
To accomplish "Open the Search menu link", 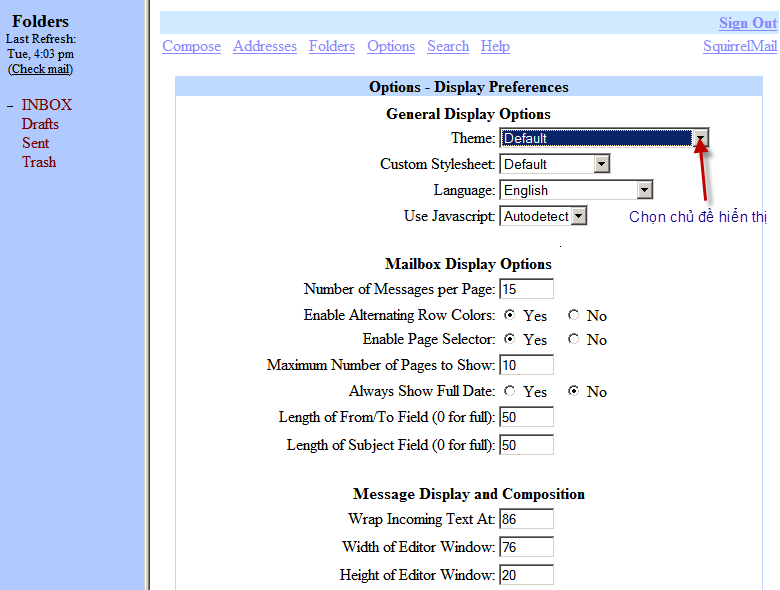I will pos(448,46).
